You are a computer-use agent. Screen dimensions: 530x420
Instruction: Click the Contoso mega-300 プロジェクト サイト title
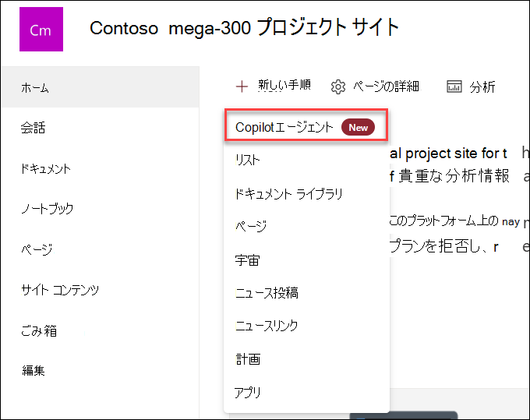point(244,28)
